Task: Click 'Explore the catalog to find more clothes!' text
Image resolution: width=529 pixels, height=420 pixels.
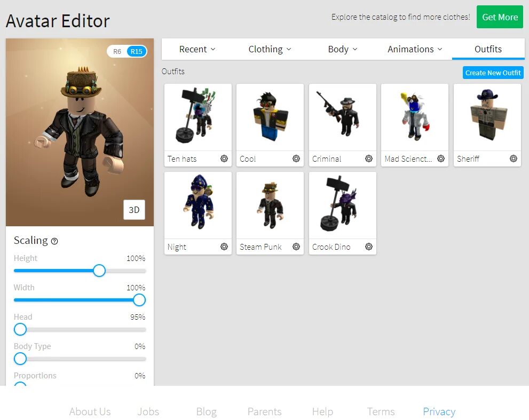Action: [400, 17]
